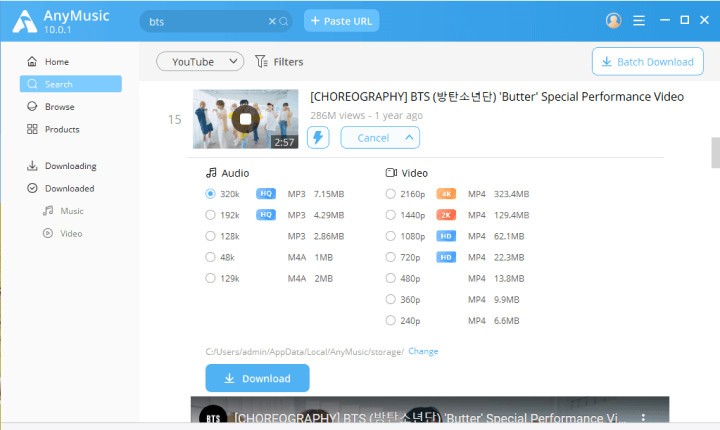Click the '7.15MB' file size
The image size is (720, 430).
[x=329, y=194]
